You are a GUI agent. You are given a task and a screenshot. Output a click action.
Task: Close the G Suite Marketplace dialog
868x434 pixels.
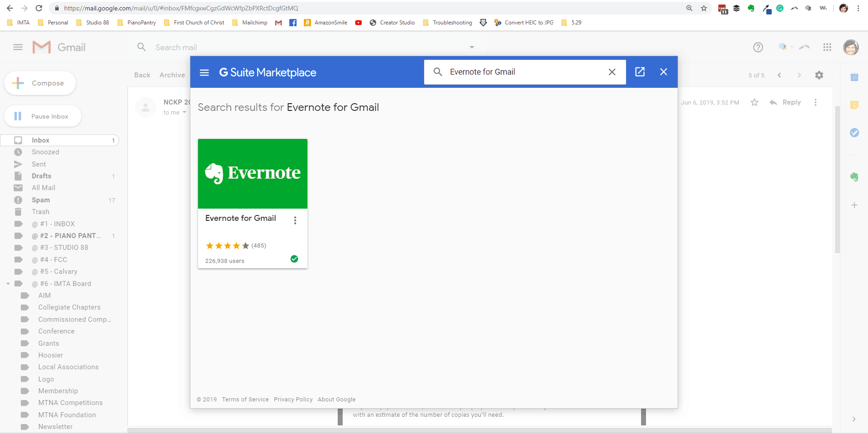(x=664, y=72)
